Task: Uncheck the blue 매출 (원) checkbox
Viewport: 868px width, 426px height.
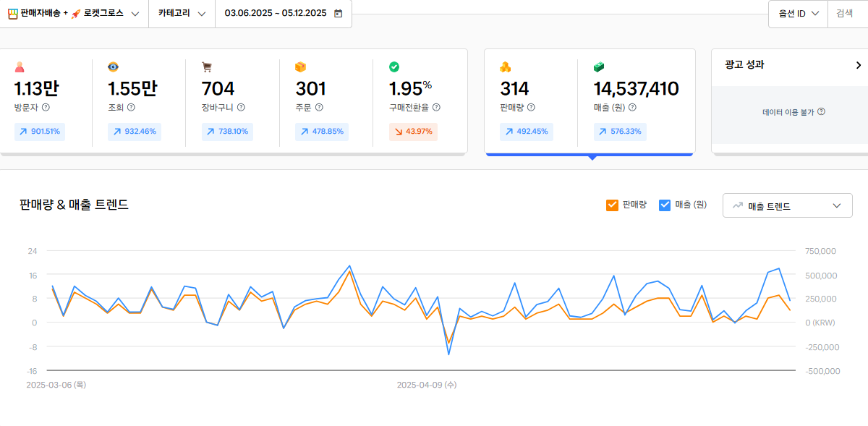Action: pyautogui.click(x=665, y=205)
